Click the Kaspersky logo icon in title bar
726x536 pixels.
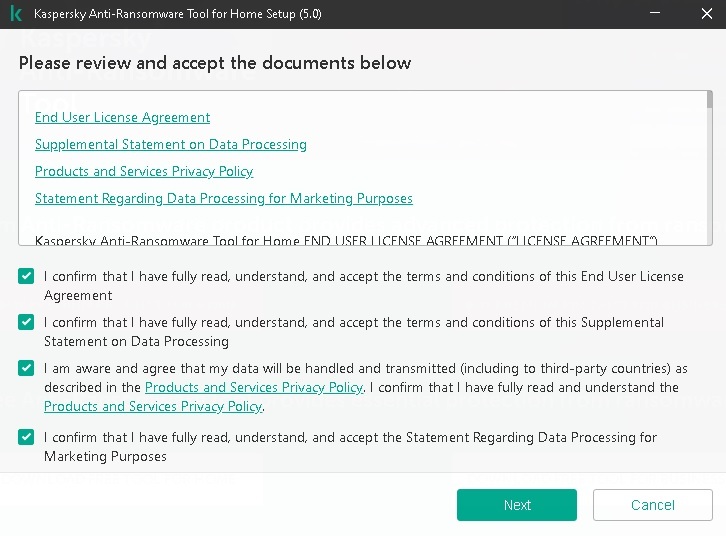pyautogui.click(x=16, y=13)
